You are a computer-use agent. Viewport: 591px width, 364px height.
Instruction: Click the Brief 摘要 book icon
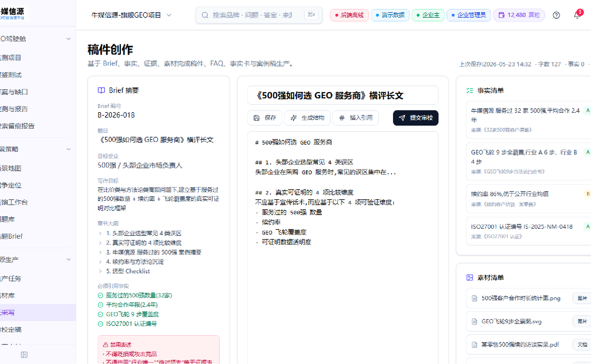tap(101, 90)
